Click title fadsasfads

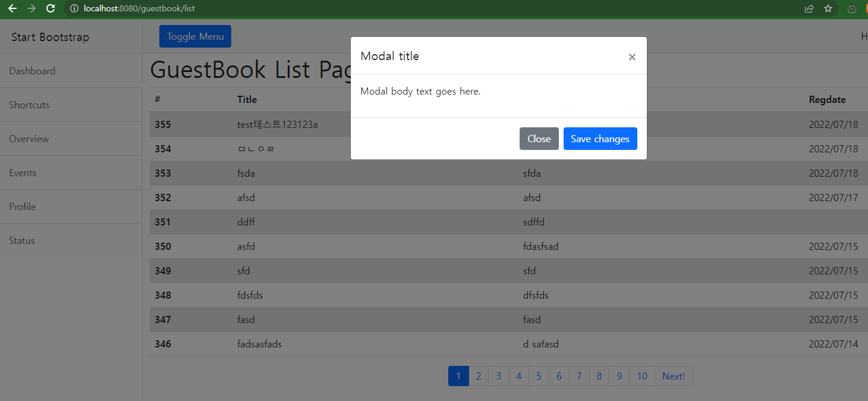260,344
